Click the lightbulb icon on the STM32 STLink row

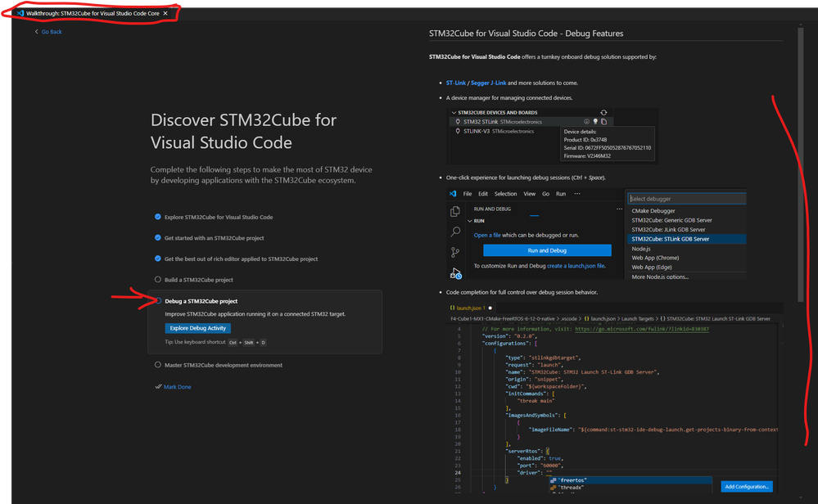pyautogui.click(x=595, y=120)
